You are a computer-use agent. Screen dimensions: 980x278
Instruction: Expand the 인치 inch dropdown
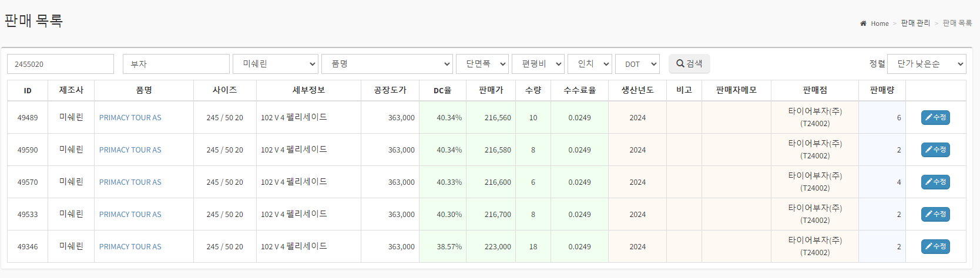(x=589, y=64)
